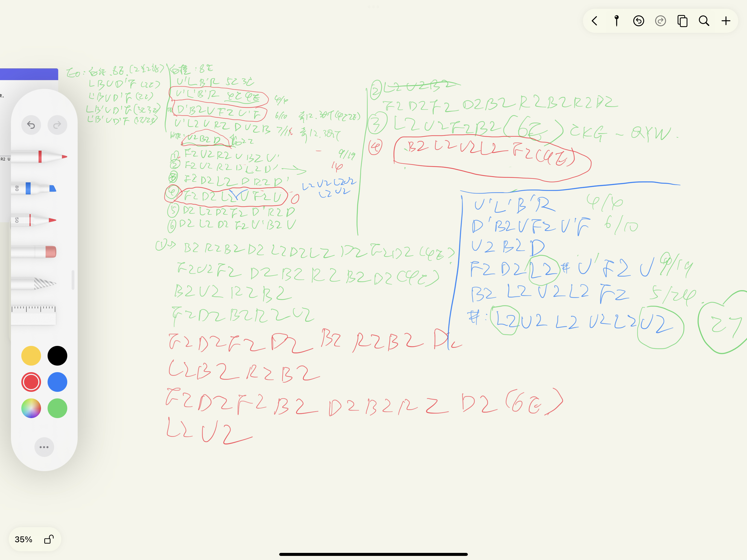This screenshot has width=747, height=560.
Task: Choose the yellow color swatch
Action: coord(31,356)
